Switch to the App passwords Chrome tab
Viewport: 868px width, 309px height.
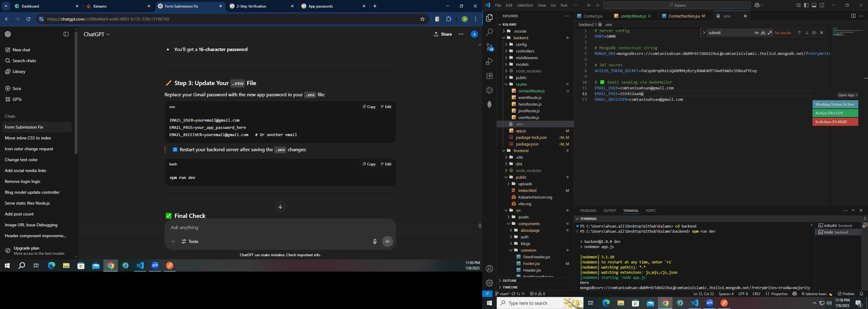click(x=333, y=6)
